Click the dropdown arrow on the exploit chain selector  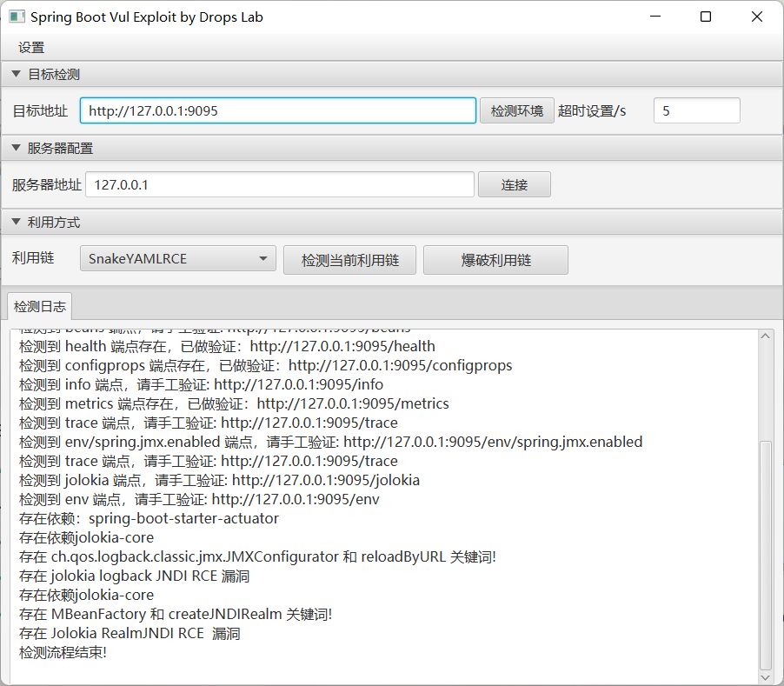point(262,258)
